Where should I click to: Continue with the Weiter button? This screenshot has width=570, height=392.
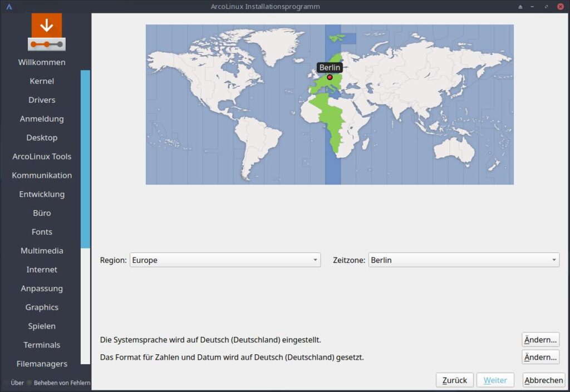[495, 380]
